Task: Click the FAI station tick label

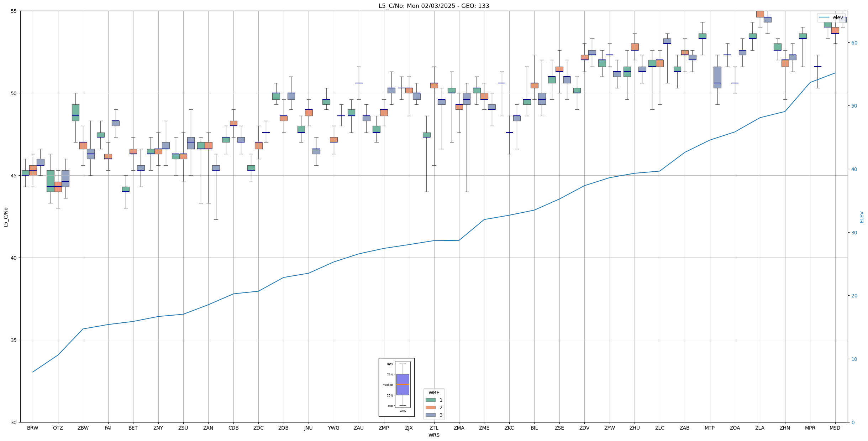Action: (108, 428)
